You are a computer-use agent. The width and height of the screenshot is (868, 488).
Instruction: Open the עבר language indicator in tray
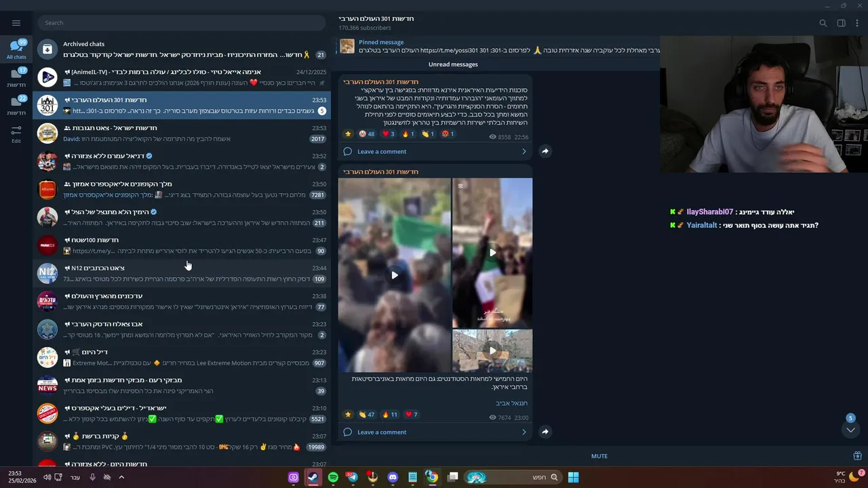click(75, 477)
